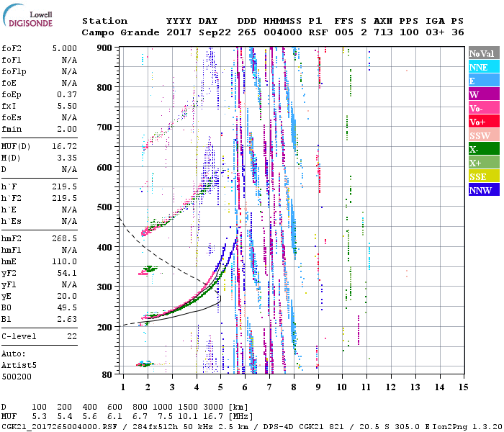Screen dimensions: 504x432
Task: Click the fmin value 2.00
Action: click(67, 129)
